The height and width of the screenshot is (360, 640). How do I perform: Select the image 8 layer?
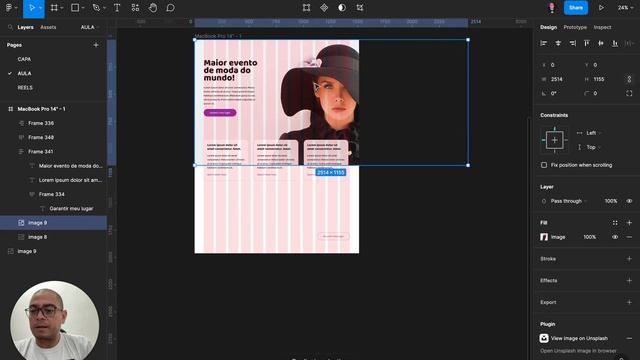37,237
